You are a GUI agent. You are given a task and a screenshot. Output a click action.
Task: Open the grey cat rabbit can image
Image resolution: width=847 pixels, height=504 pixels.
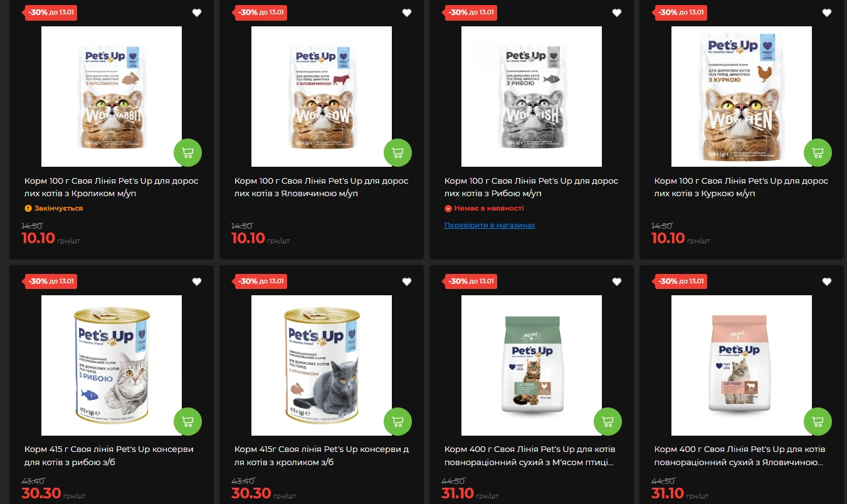pyautogui.click(x=322, y=365)
